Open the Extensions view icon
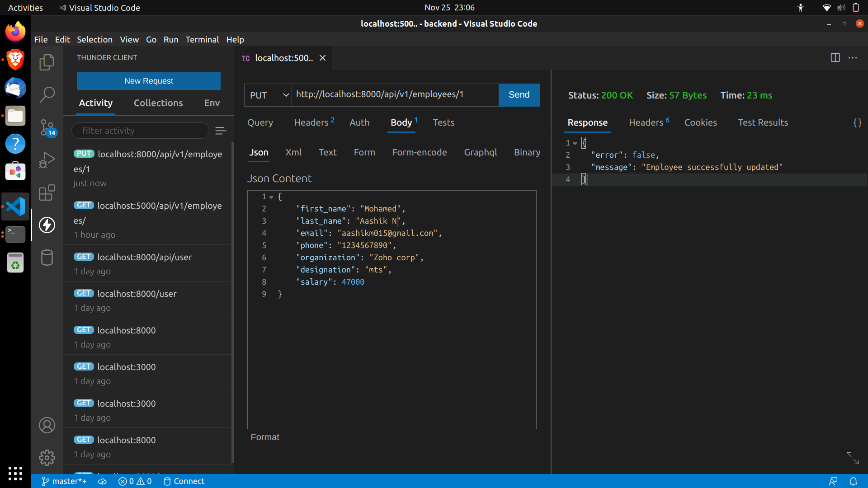 coord(47,192)
